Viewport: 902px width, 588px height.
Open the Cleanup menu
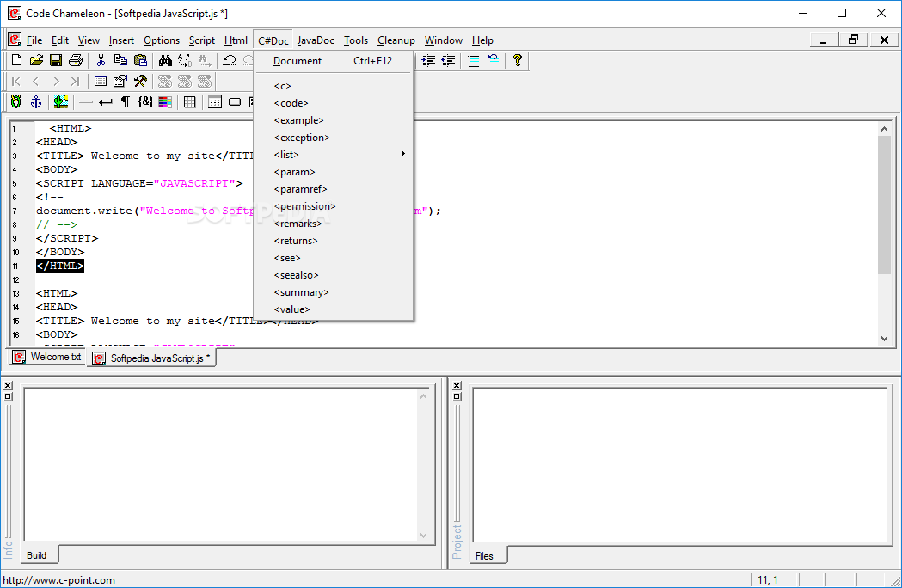tap(396, 40)
